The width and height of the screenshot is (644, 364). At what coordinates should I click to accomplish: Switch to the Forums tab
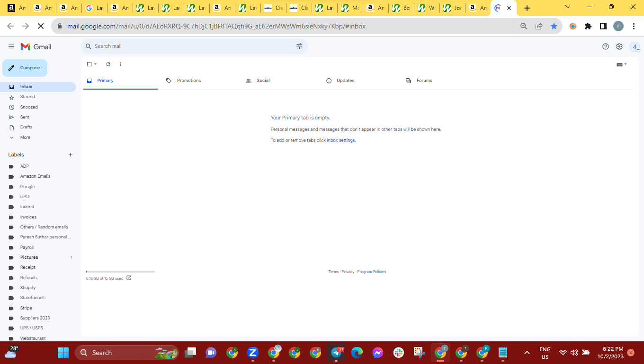coord(440,81)
